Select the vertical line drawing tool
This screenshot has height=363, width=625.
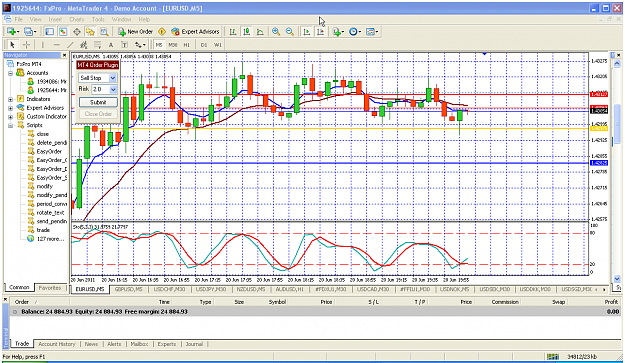click(x=43, y=45)
